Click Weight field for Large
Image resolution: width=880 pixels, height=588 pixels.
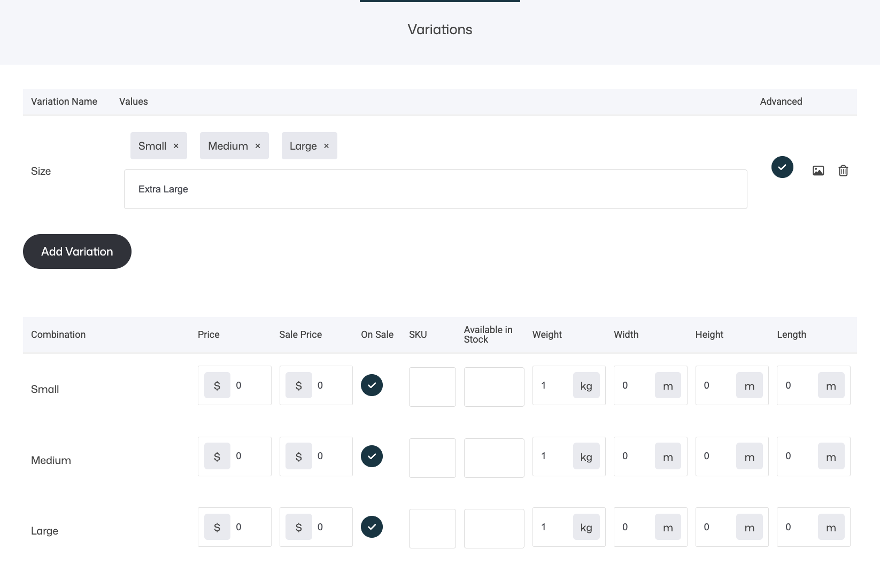(x=569, y=527)
